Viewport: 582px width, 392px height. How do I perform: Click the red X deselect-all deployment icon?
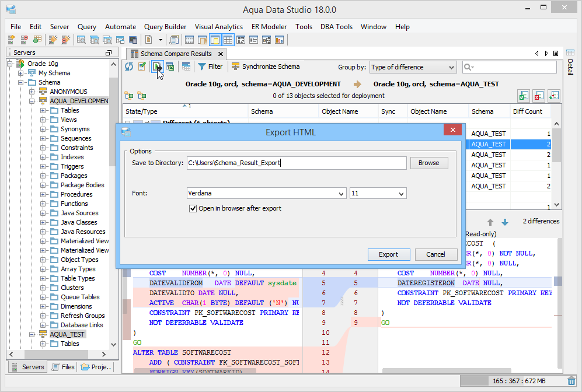(539, 96)
